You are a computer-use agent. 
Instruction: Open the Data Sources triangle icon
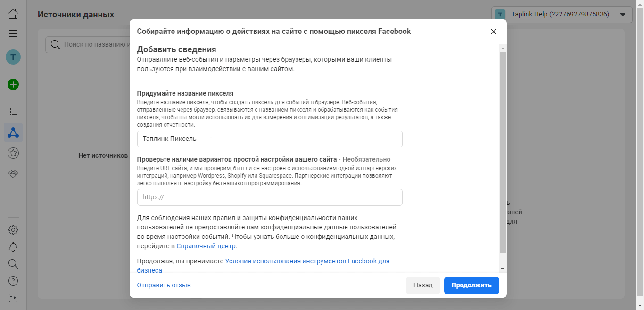(13, 132)
